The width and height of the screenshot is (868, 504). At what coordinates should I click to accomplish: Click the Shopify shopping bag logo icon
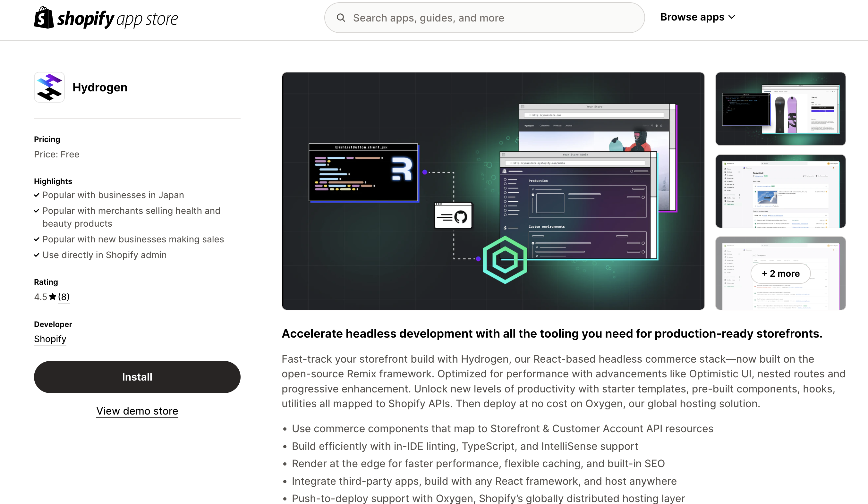tap(44, 18)
